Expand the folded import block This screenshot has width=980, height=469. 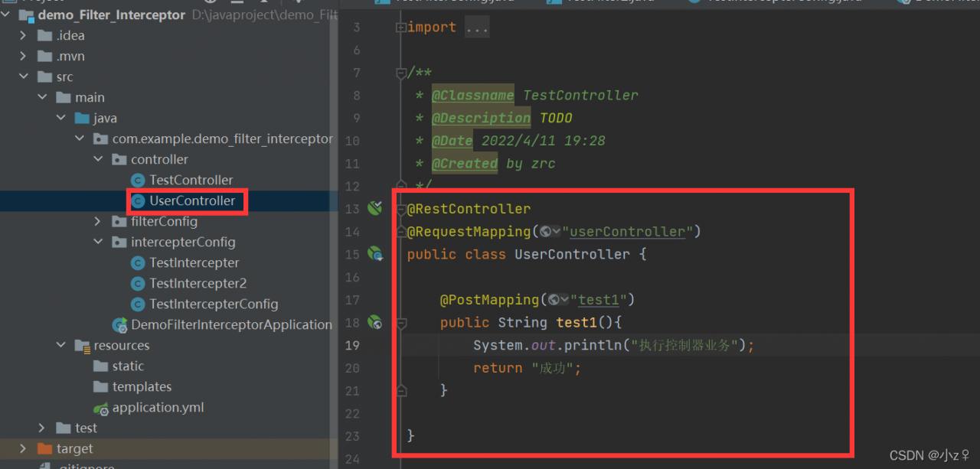[x=401, y=28]
